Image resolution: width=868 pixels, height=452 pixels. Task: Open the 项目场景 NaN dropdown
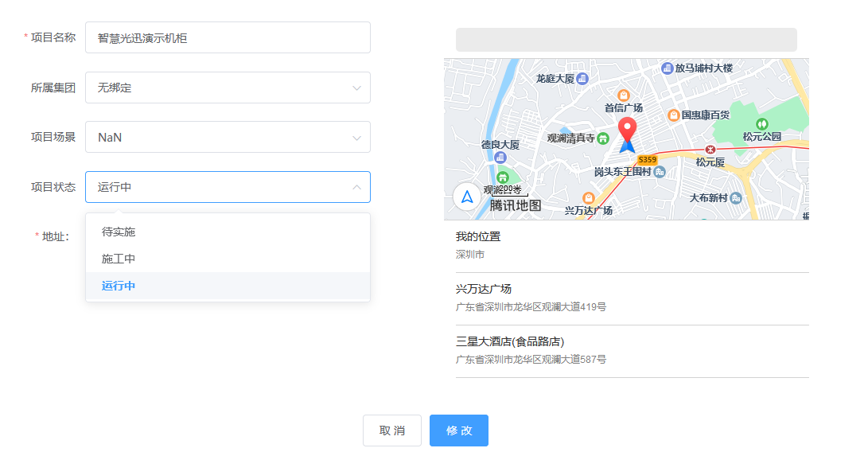228,137
